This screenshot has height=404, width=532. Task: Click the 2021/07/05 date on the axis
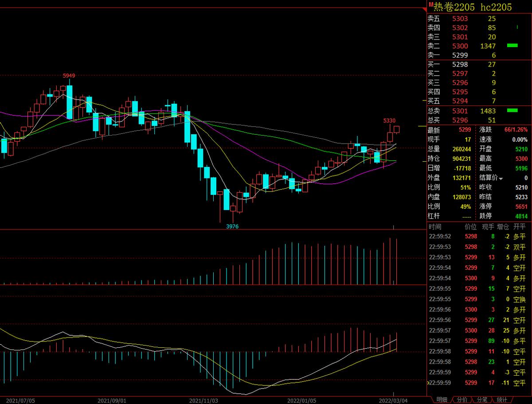pyautogui.click(x=20, y=400)
